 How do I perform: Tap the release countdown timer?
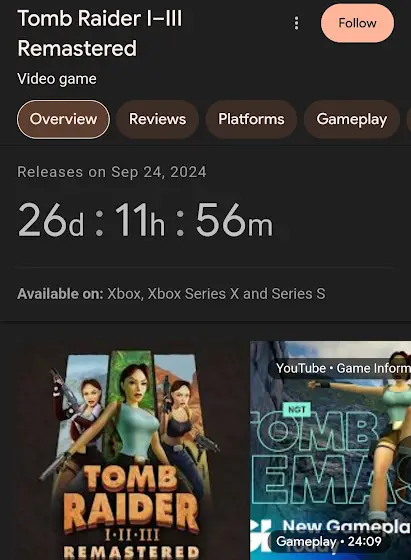tap(145, 220)
